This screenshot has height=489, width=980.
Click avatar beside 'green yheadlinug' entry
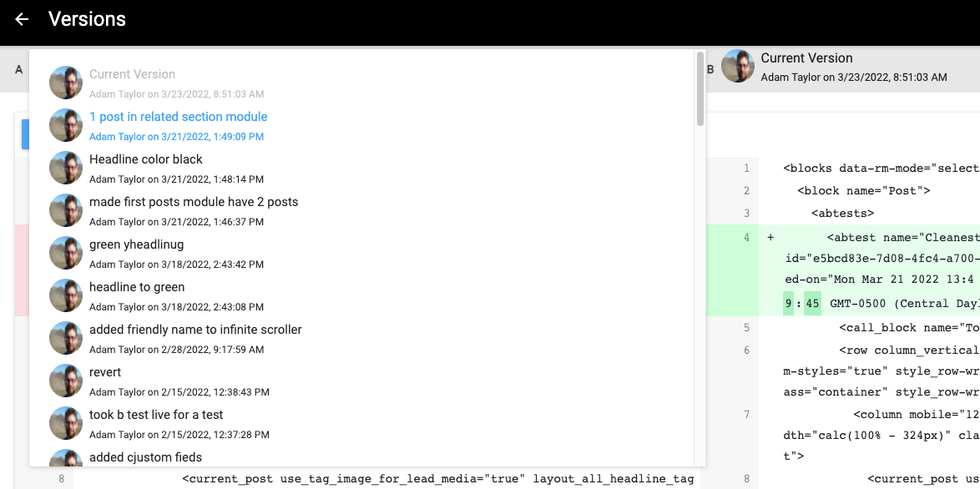tap(66, 253)
